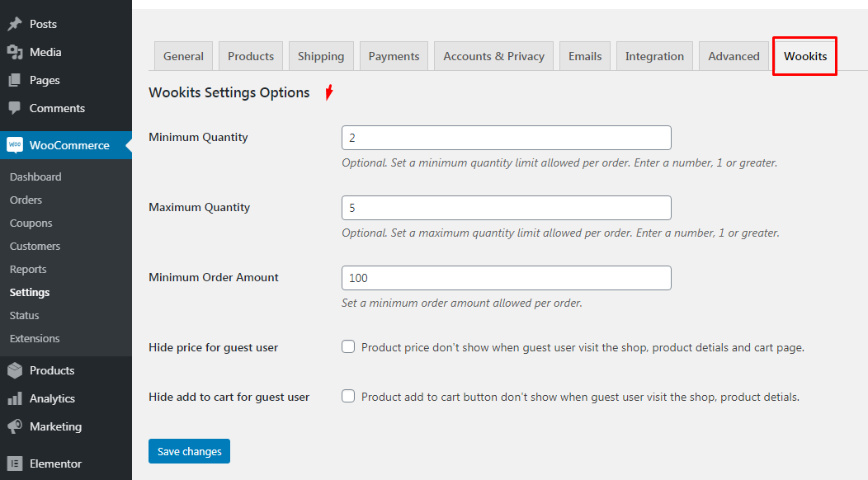868x480 pixels.
Task: Open the Orders submenu link
Action: pyautogui.click(x=26, y=200)
